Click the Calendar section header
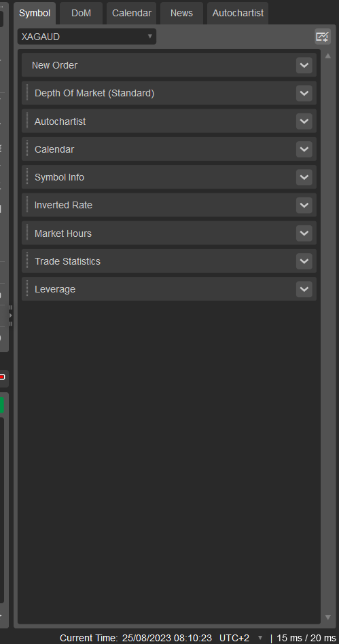This screenshot has width=339, height=644. 169,149
